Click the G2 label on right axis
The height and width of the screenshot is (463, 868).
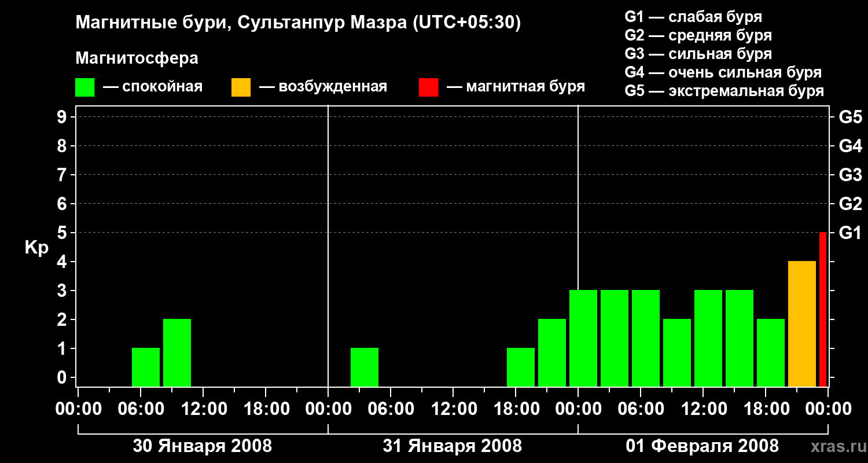pyautogui.click(x=850, y=204)
